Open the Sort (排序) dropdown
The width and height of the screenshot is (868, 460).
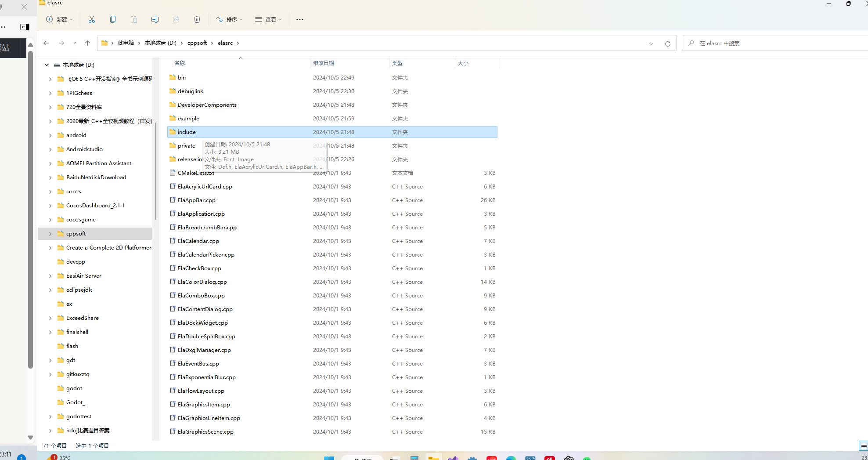(x=229, y=19)
